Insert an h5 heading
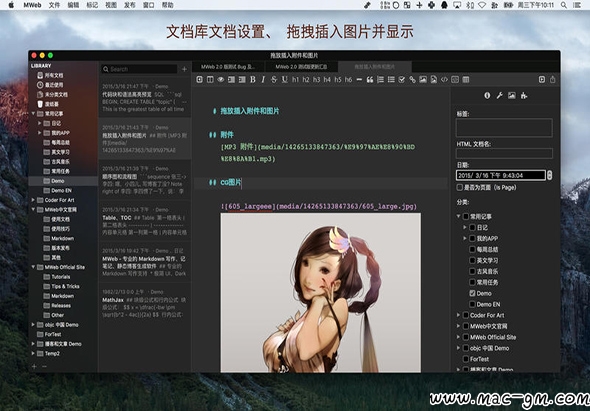The width and height of the screenshot is (590, 411). click(338, 79)
